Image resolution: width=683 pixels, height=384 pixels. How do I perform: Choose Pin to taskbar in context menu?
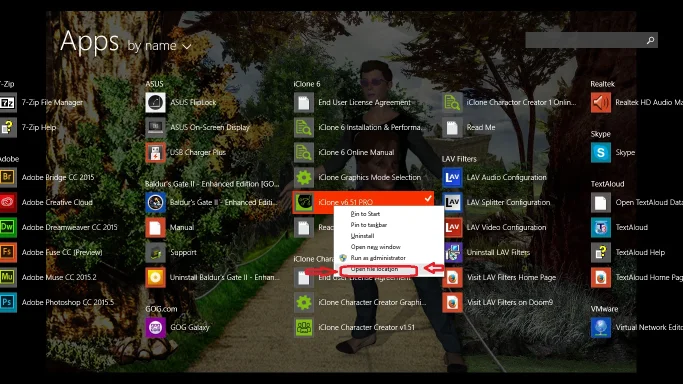click(x=369, y=225)
